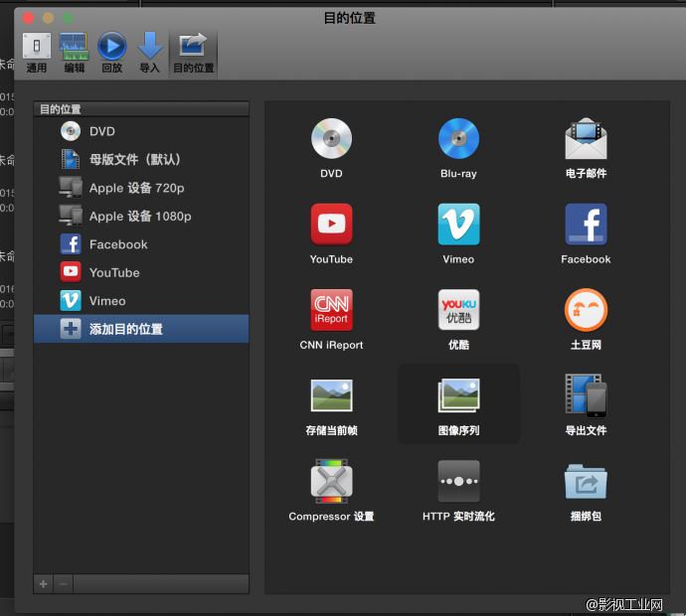Select Apple 设备 1080p in the sidebar

pos(139,216)
